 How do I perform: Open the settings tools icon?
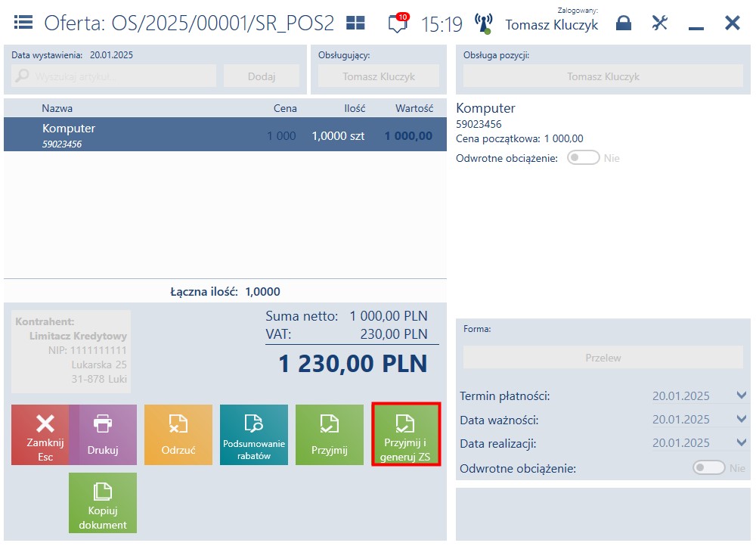coord(659,23)
